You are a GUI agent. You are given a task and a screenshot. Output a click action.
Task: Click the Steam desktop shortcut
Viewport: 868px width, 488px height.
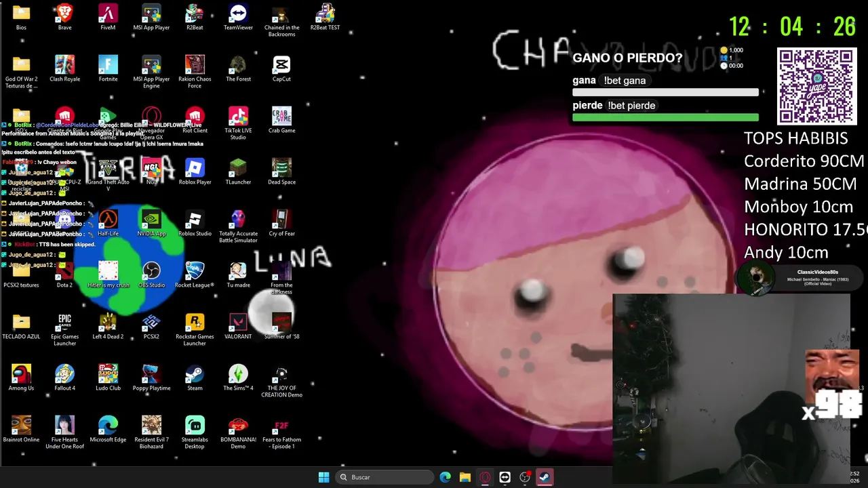195,378
